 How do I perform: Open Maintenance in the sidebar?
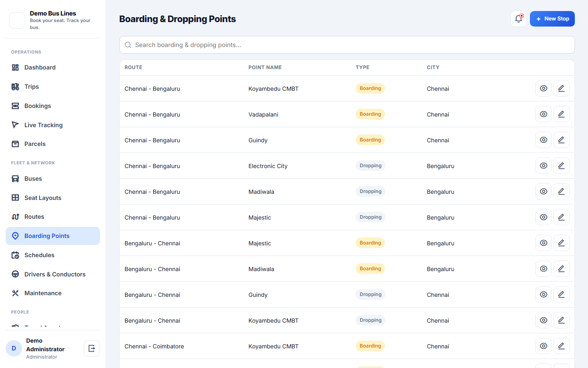[x=53, y=293]
